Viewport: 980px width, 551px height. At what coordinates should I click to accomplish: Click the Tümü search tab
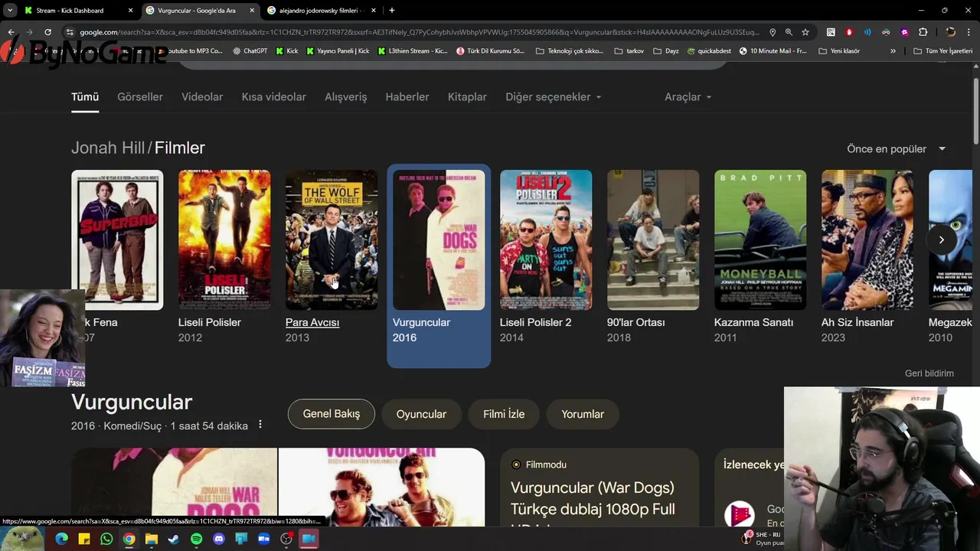[x=85, y=97]
